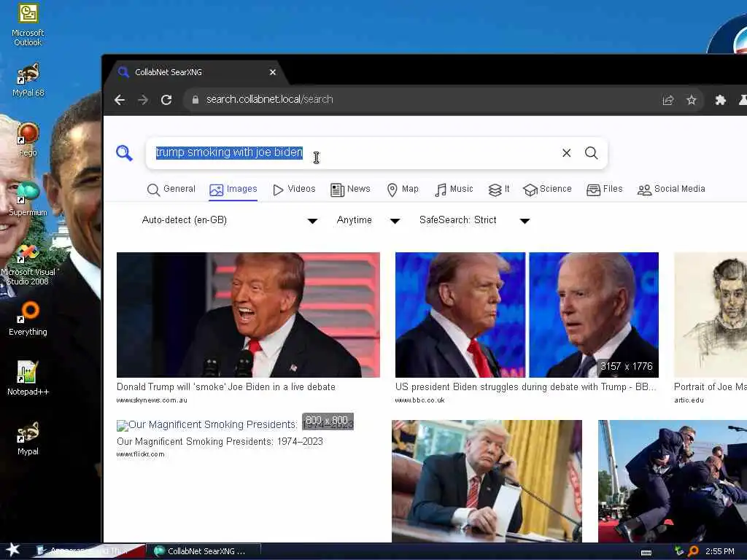747x560 pixels.
Task: Click www.flickr.com source text
Action: coord(141,454)
